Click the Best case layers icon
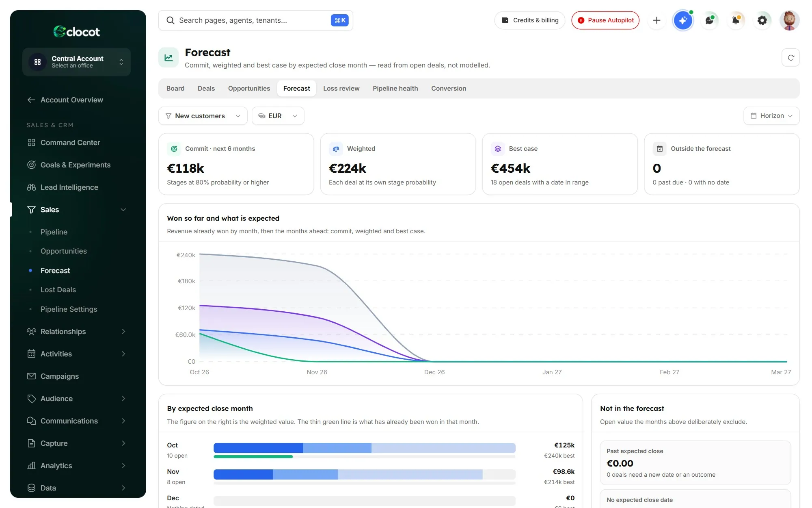 point(497,149)
